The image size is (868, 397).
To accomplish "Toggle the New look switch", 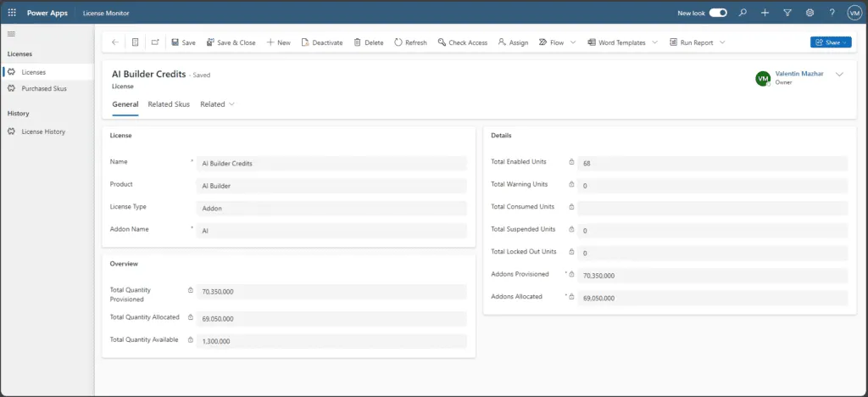I will 718,13.
